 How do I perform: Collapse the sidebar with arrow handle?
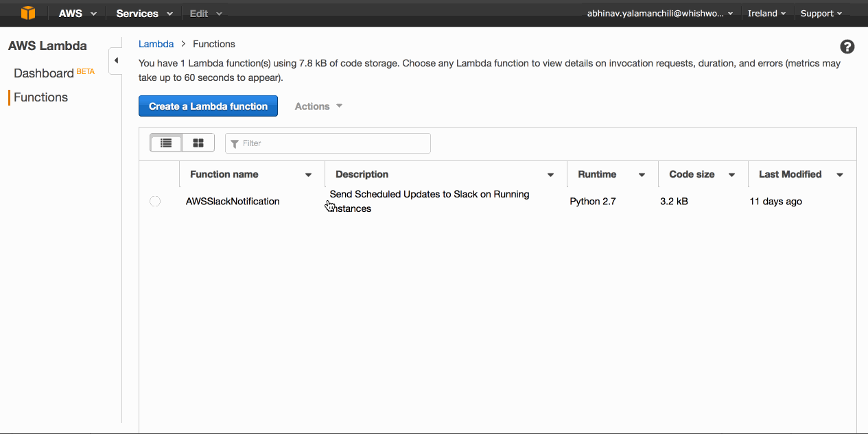click(116, 60)
